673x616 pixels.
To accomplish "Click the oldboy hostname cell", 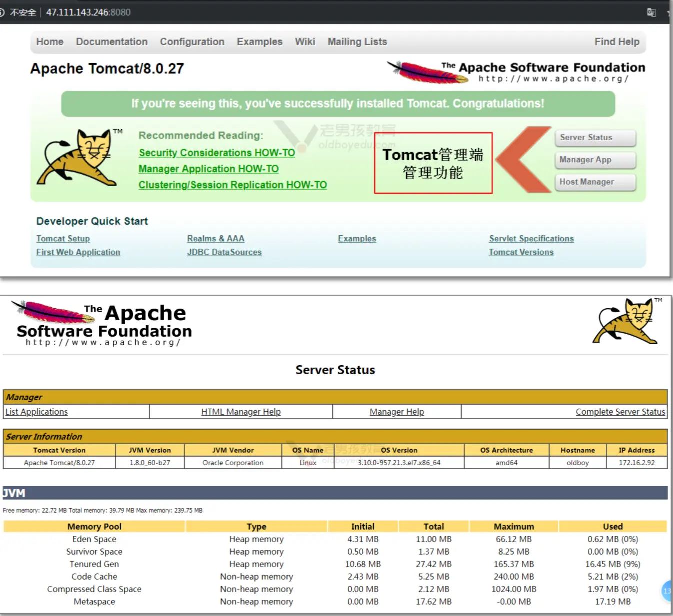I will pyautogui.click(x=578, y=463).
